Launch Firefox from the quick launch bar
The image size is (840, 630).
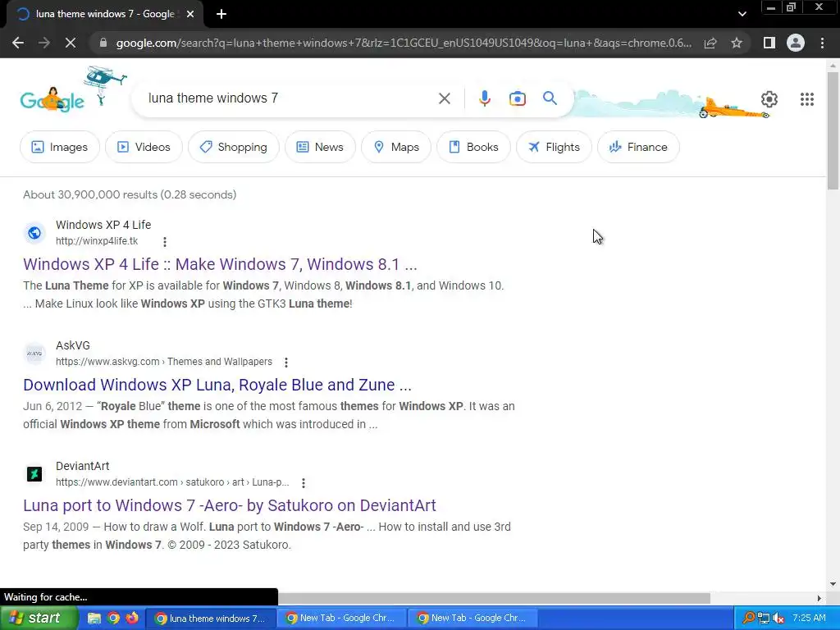[x=132, y=619]
